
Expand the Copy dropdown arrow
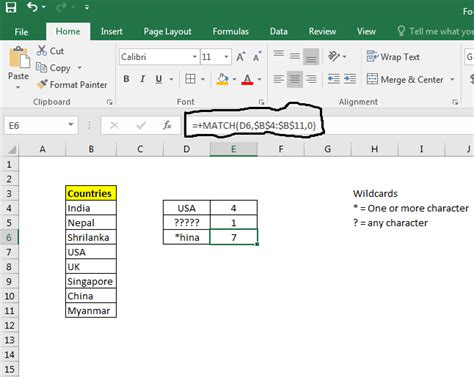coord(79,68)
